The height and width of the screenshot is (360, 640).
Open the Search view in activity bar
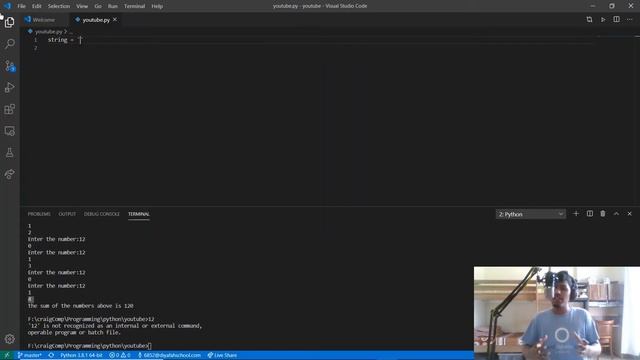(x=10, y=44)
